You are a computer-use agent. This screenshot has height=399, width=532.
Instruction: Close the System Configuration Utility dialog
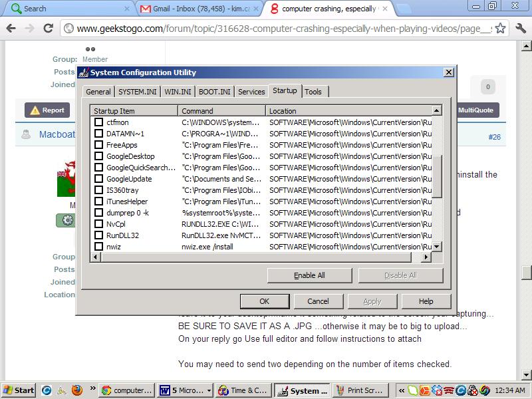click(448, 72)
